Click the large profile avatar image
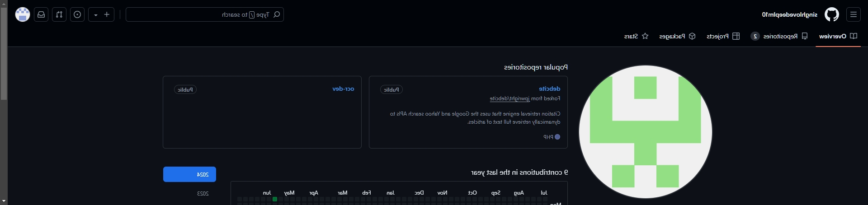The width and height of the screenshot is (868, 205). [646, 132]
